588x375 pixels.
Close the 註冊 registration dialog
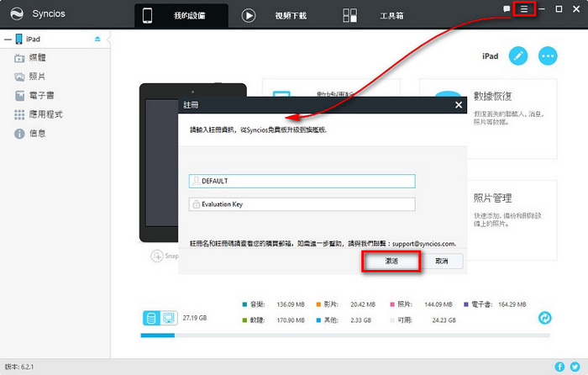tap(459, 105)
